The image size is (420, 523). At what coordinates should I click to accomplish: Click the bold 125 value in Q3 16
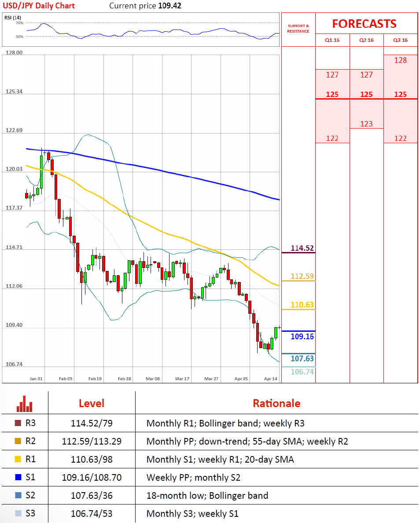(400, 94)
